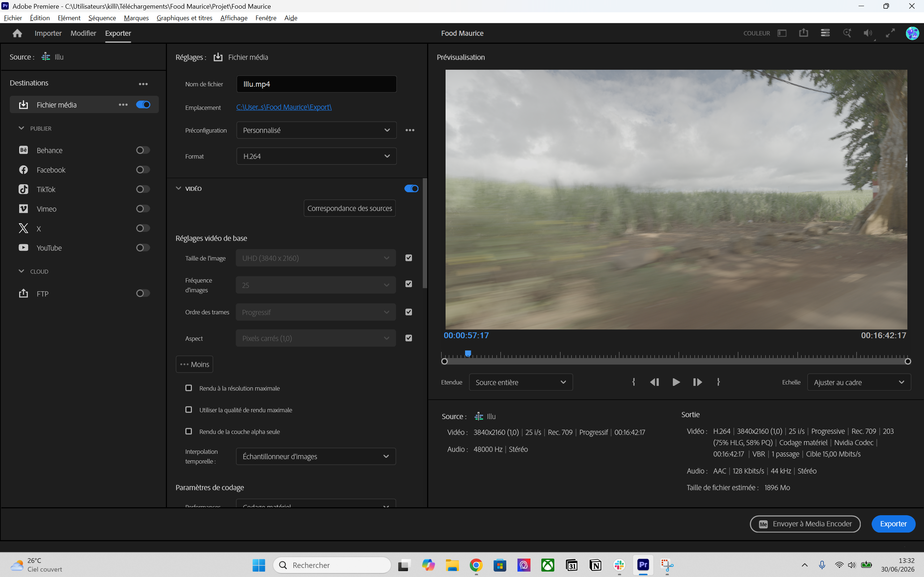Viewport: 924px width, 577px height.
Task: Collapse the PUBLIER section
Action: 21,128
